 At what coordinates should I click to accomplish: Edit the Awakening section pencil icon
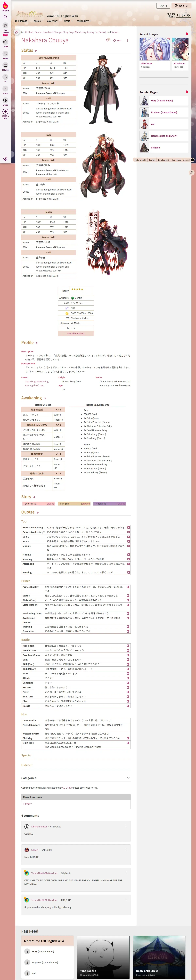click(45, 399)
